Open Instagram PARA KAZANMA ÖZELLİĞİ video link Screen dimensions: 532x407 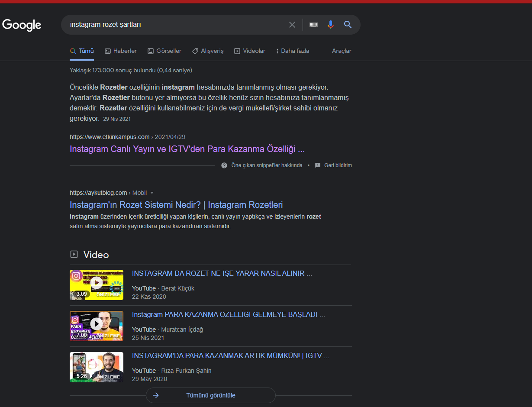tap(229, 314)
